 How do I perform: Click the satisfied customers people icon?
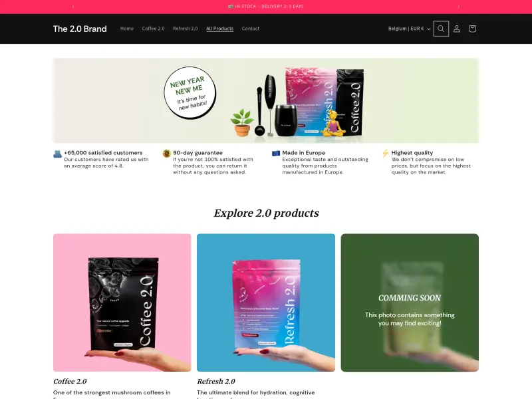pyautogui.click(x=57, y=154)
